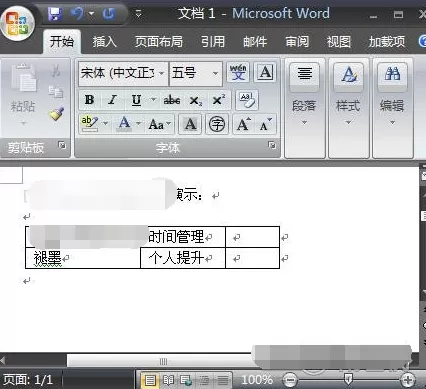This screenshot has width=426, height=389.
Task: Cut the selection with scissors icon
Action: point(56,70)
